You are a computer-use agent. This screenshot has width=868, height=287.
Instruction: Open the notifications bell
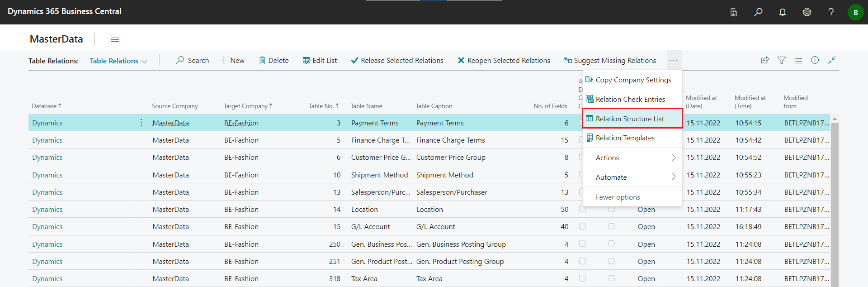pyautogui.click(x=783, y=12)
